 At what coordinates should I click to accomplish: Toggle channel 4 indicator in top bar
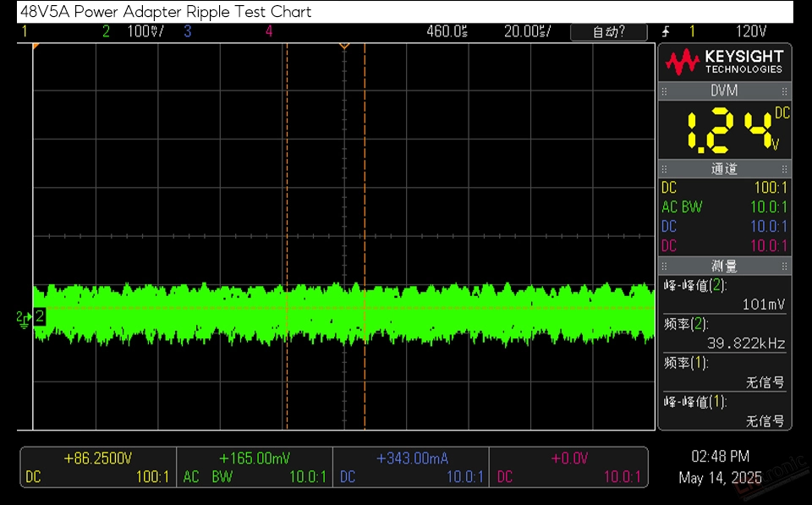coord(269,31)
